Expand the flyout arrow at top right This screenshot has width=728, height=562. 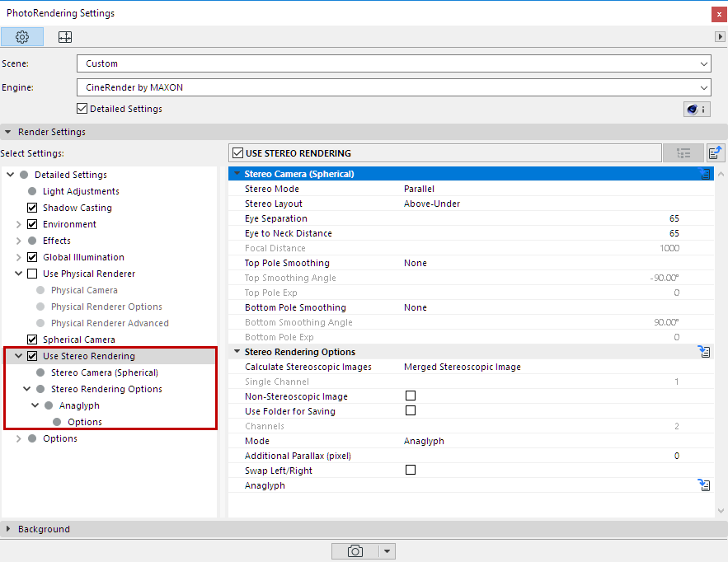[x=720, y=36]
